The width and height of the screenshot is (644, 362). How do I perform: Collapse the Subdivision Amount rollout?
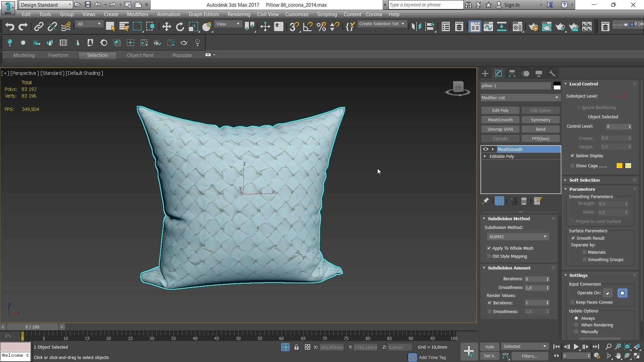pos(509,268)
